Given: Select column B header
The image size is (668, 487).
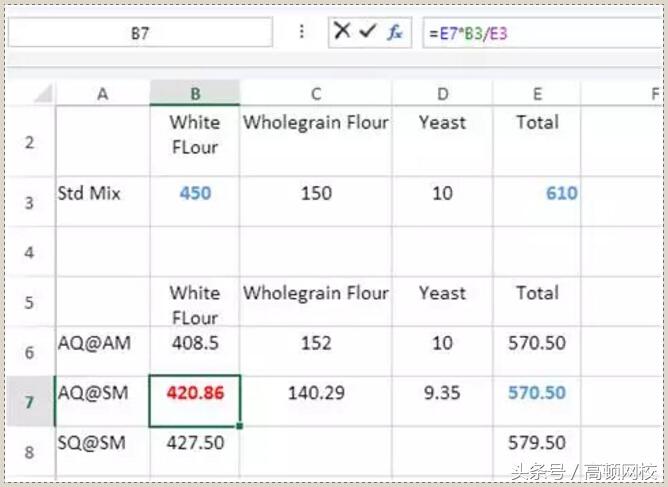Looking at the screenshot, I should [195, 93].
